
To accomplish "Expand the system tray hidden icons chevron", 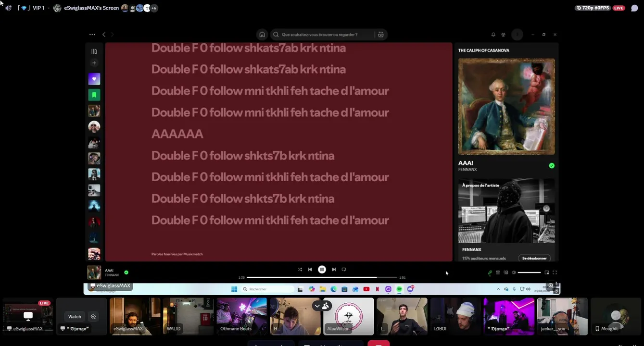I will click(498, 289).
